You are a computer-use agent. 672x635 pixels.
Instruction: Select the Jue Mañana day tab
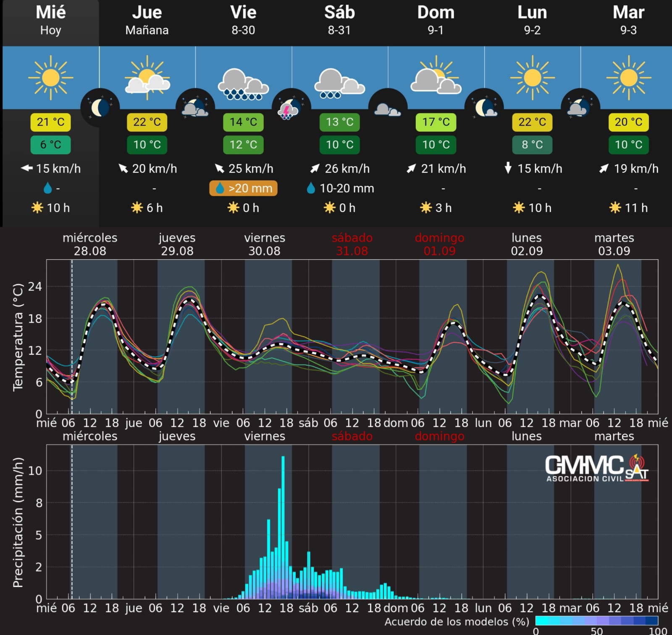[147, 21]
